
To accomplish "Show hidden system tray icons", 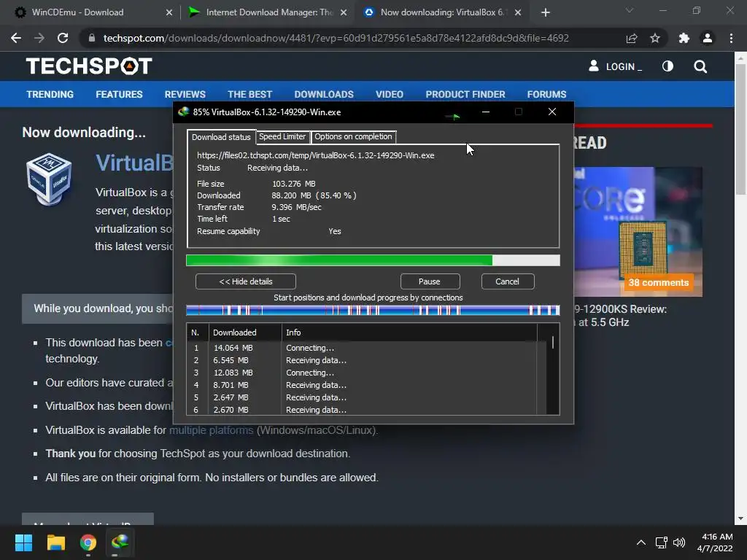I will (x=641, y=542).
